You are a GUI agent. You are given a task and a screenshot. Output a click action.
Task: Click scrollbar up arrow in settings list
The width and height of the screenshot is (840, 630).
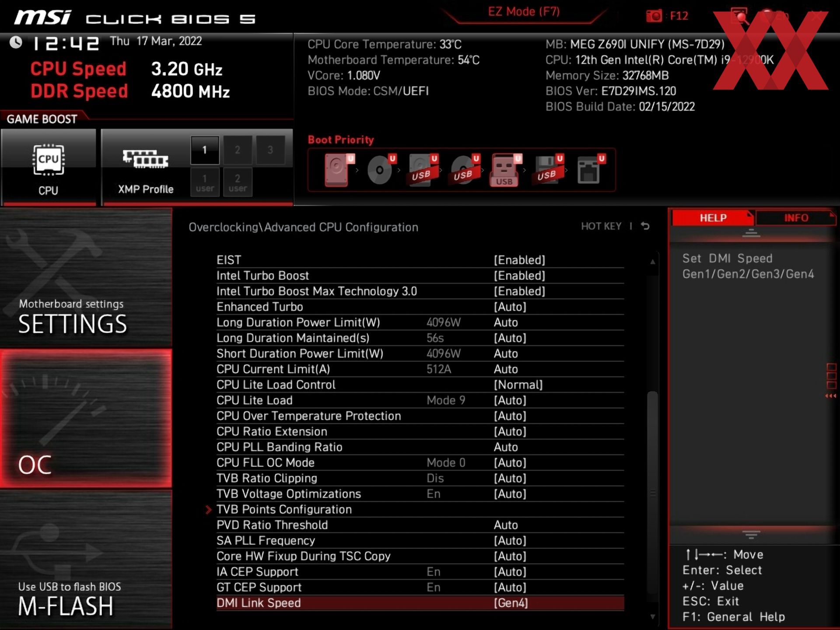[x=652, y=262]
